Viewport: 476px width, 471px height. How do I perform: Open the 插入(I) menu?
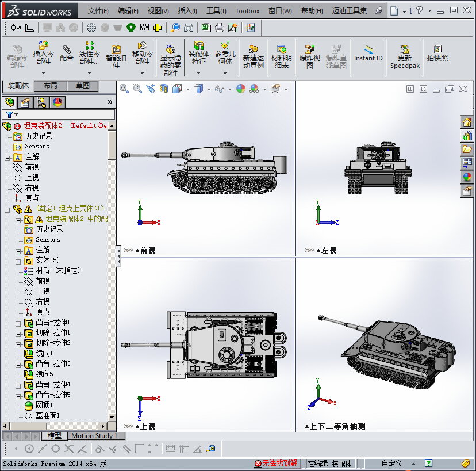click(187, 11)
